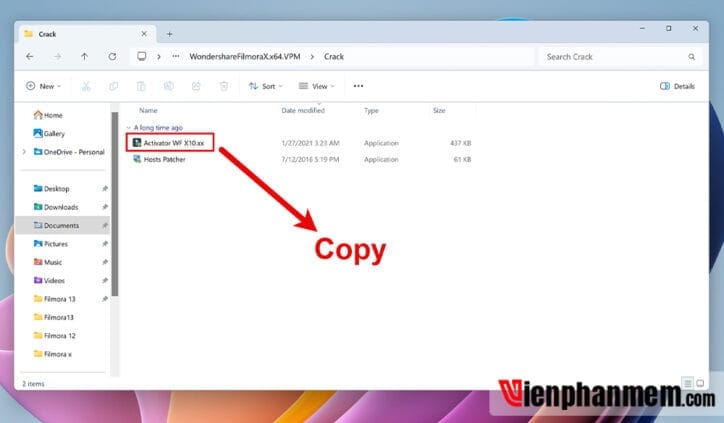Expand hidden path with ellipsis in address bar
This screenshot has width=724, height=423.
pos(175,56)
